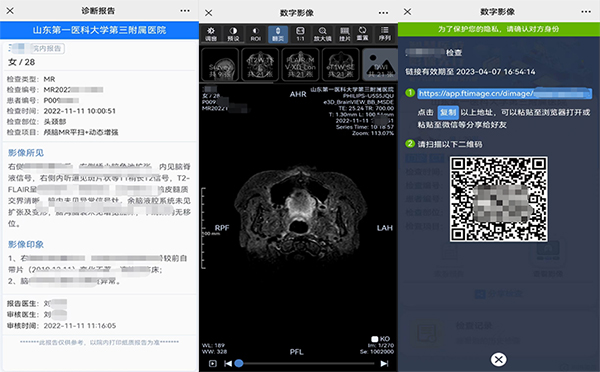Viewport: 600px width, 372px height.
Task: Select the FLAIR series thumbnail
Action: [300, 65]
